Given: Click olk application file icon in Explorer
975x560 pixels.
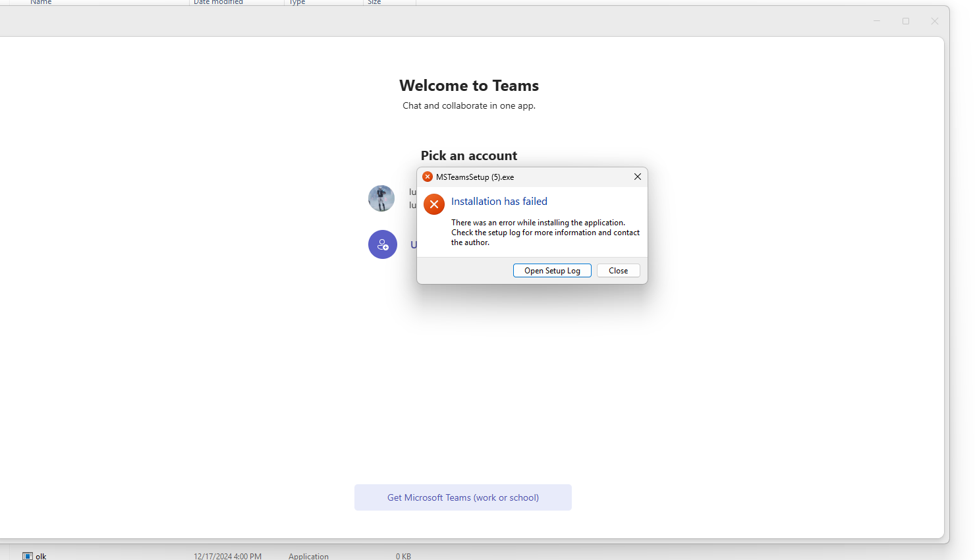Looking at the screenshot, I should tap(28, 556).
